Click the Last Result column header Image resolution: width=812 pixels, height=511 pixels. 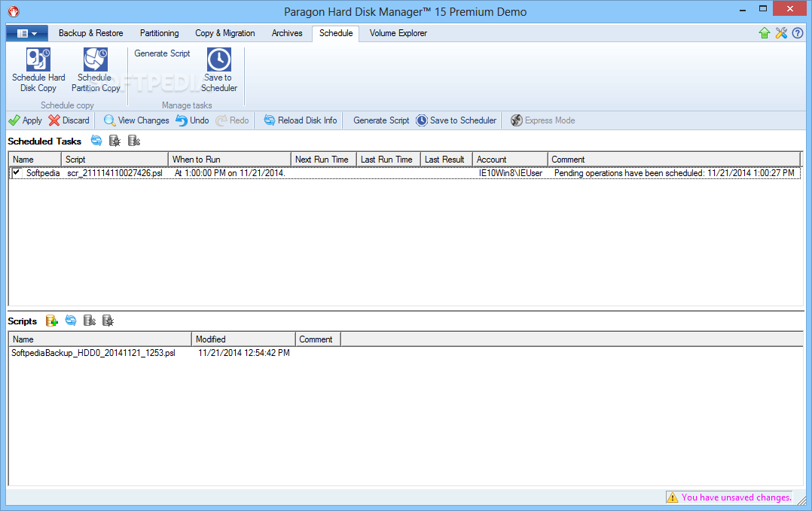(x=447, y=160)
